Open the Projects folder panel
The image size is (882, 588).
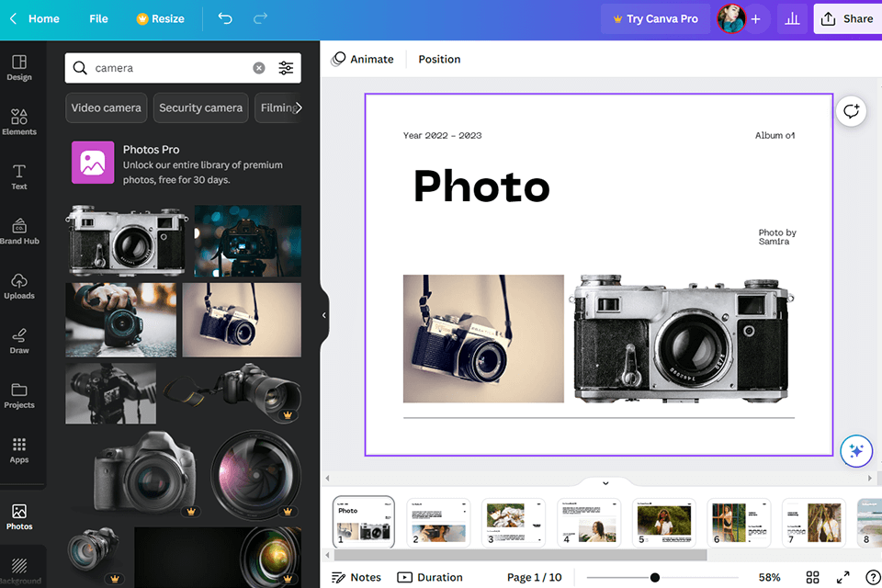pos(19,395)
